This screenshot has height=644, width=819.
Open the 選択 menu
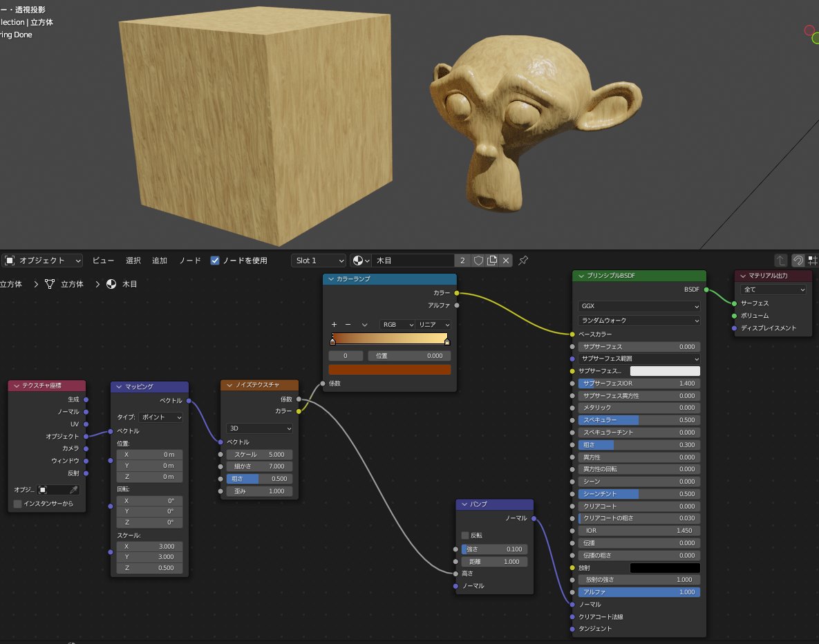click(133, 260)
